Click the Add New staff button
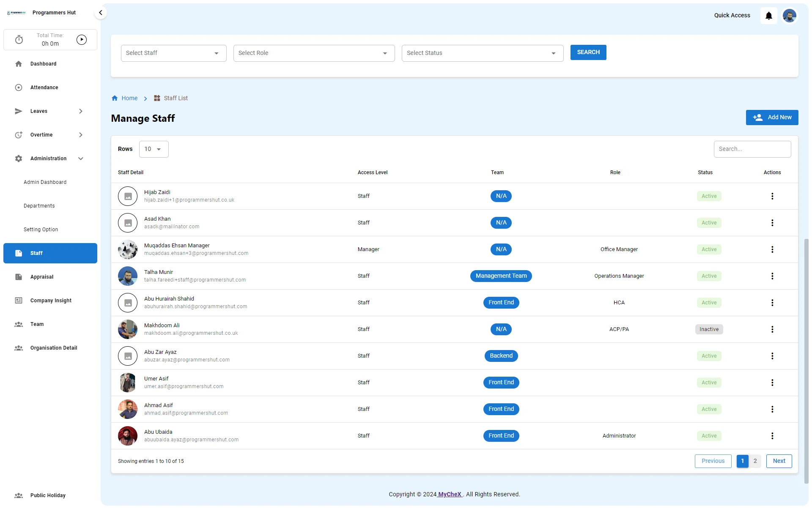This screenshot has width=812, height=509. coord(771,118)
